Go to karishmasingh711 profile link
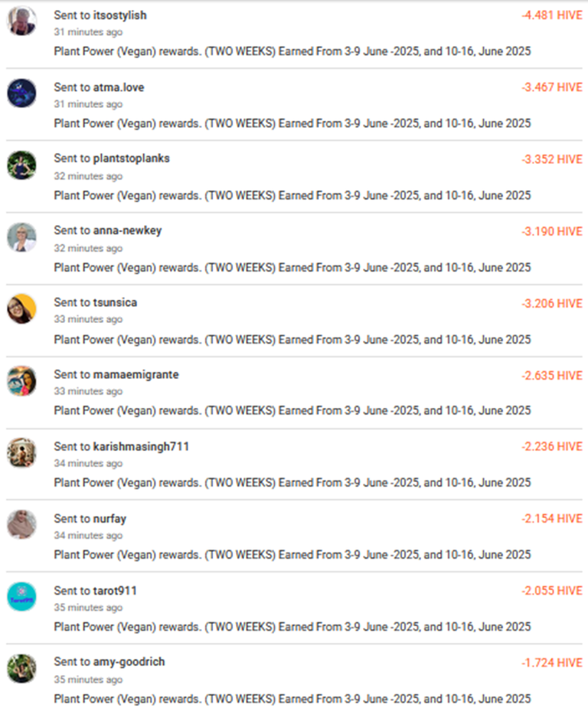The image size is (588, 711). (141, 447)
